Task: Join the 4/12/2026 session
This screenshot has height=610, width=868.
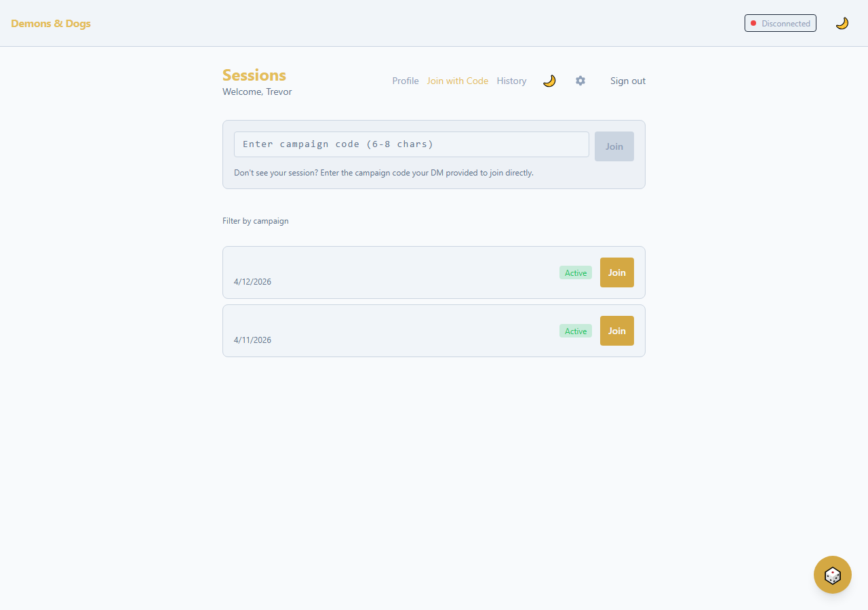Action: coord(617,272)
